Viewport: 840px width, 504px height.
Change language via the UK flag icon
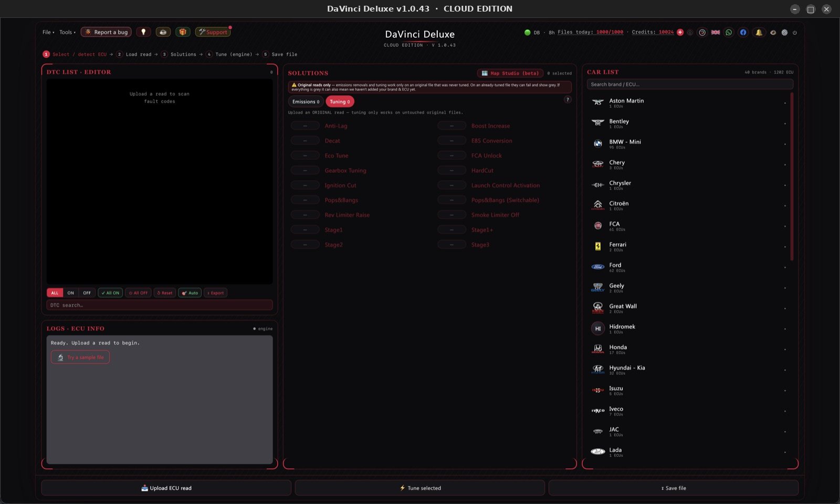tap(716, 33)
